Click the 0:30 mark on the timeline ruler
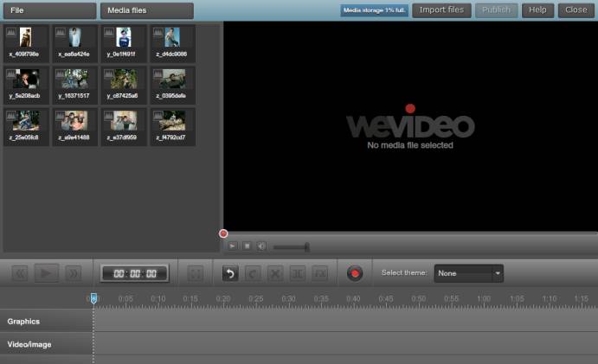The width and height of the screenshot is (598, 364). (288, 299)
